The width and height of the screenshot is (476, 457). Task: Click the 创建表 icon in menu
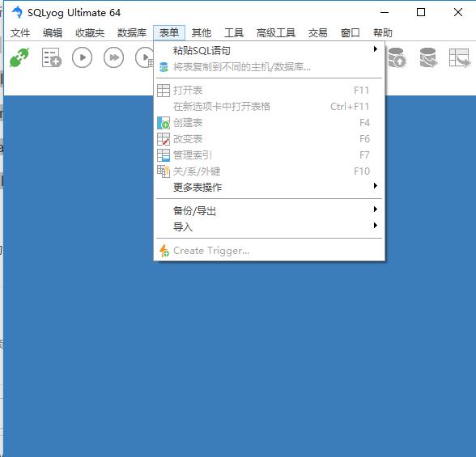164,123
